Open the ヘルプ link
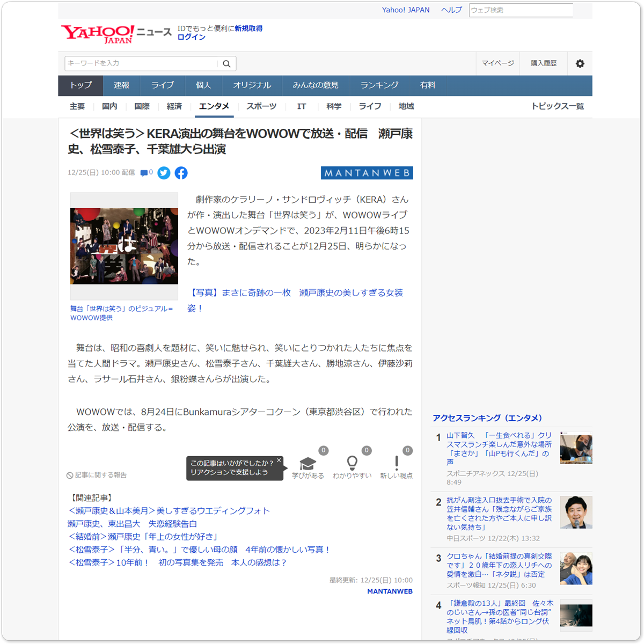The image size is (644, 644). (x=451, y=10)
